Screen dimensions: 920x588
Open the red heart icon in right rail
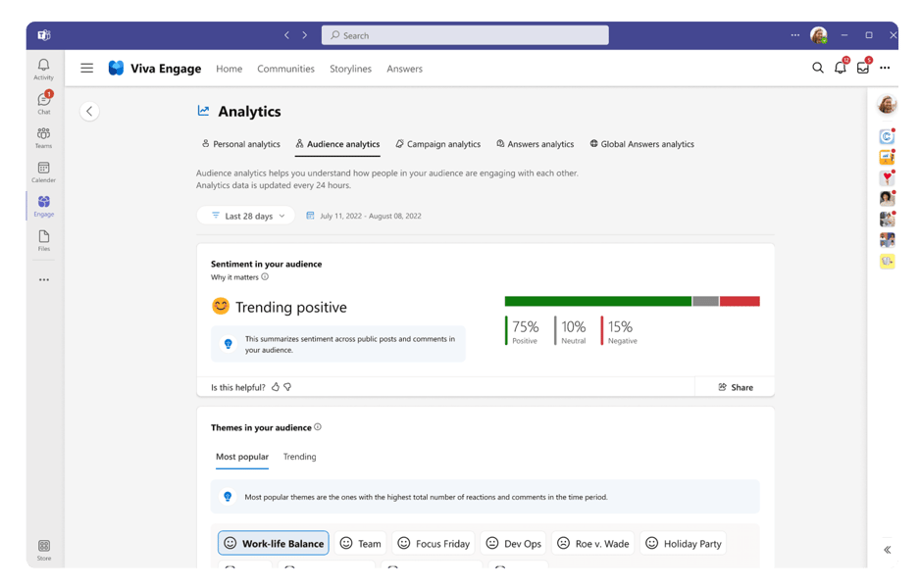887,177
